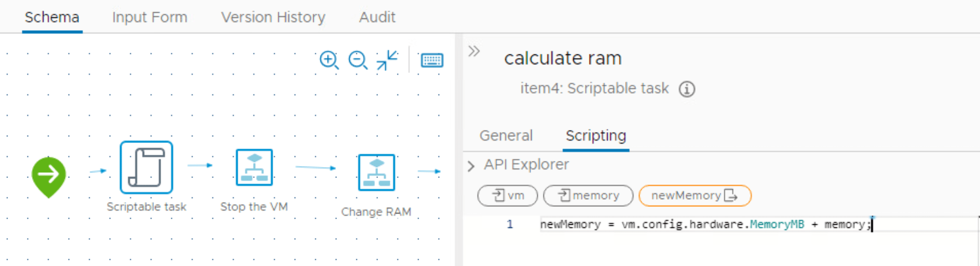Click line number 1 in editor
The height and width of the screenshot is (266, 980).
click(x=510, y=224)
